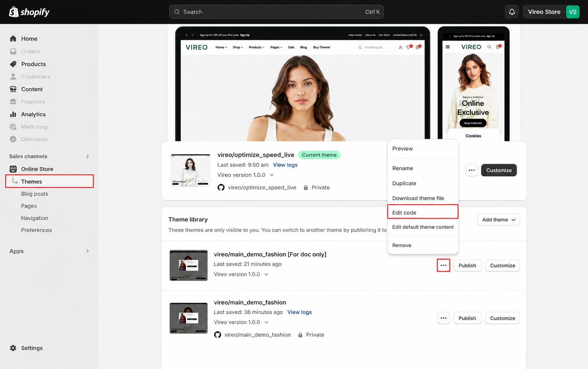Open Vireo Store account menu
The height and width of the screenshot is (369, 588).
pos(551,12)
